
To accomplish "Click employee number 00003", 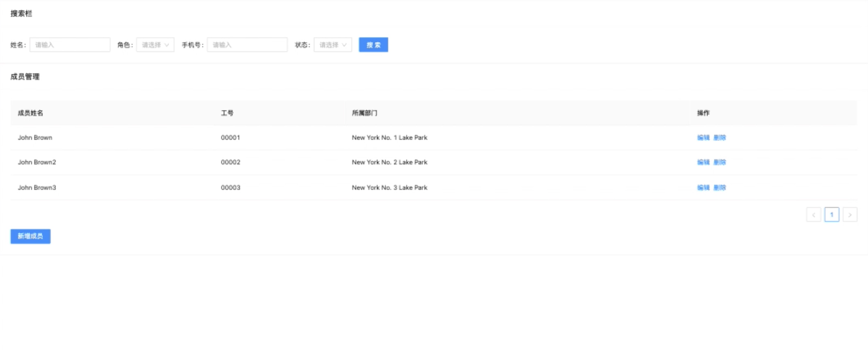I will (x=231, y=188).
